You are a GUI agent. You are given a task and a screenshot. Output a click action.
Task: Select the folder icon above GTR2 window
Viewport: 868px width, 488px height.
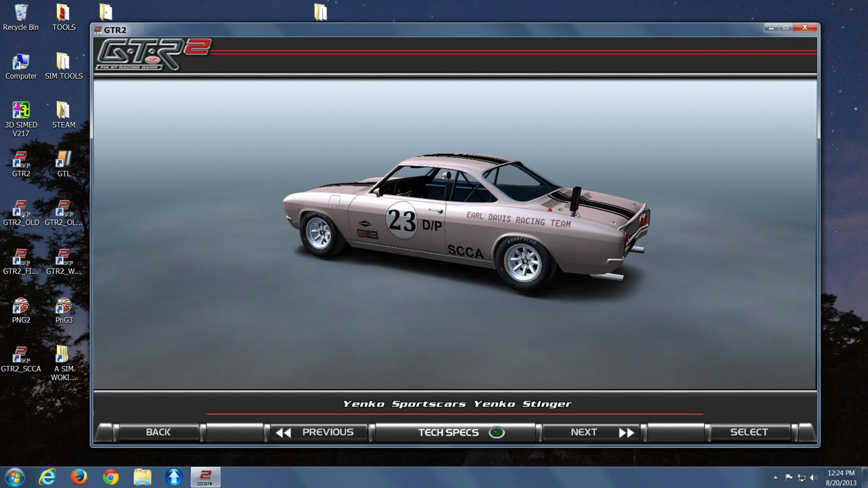tap(321, 12)
